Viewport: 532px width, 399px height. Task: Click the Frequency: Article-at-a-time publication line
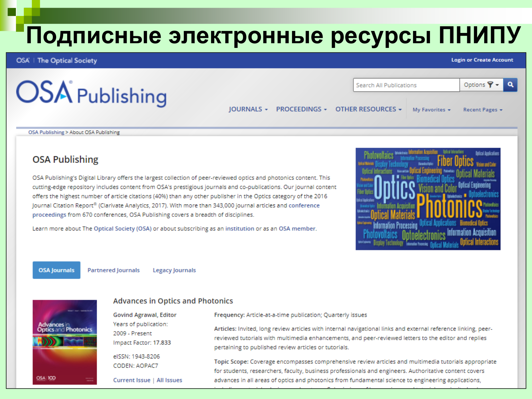(x=291, y=315)
